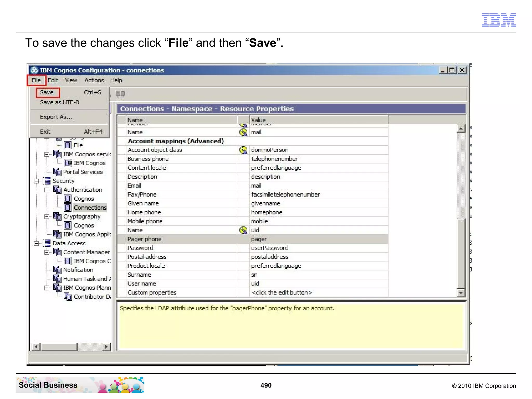Viewport: 532px width, 399px height.
Task: Collapse the Authentication tree node
Action: 47,190
